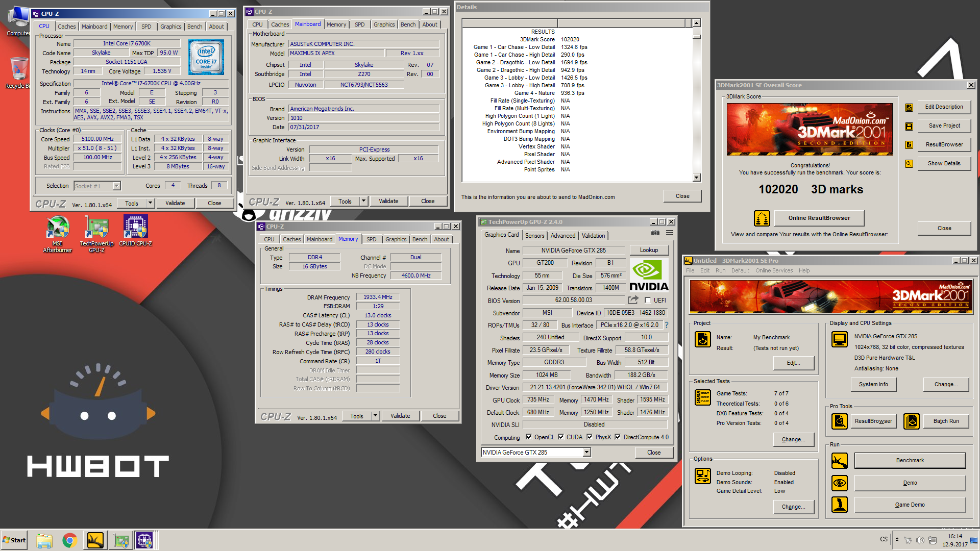This screenshot has height=551, width=980.
Task: Click the Demo eye icon
Action: pyautogui.click(x=840, y=483)
